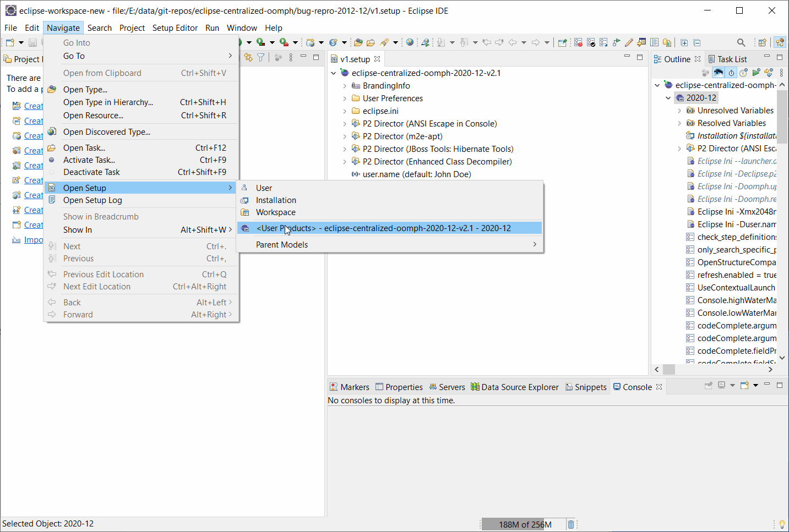Minimize the Console panel
Viewport: 789px width, 532px height.
(x=767, y=385)
